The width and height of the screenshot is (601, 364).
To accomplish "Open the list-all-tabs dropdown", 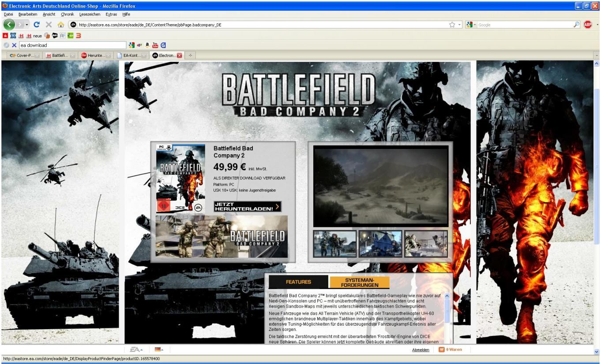I will 597,56.
